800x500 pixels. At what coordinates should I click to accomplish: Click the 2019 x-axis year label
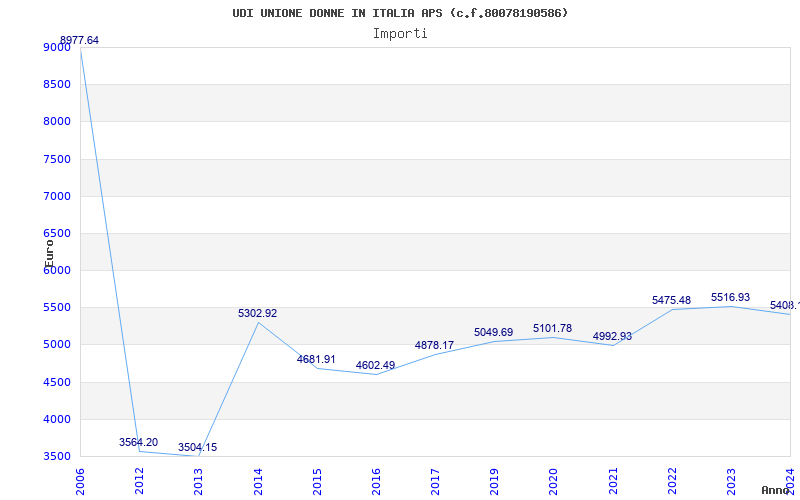coord(494,482)
